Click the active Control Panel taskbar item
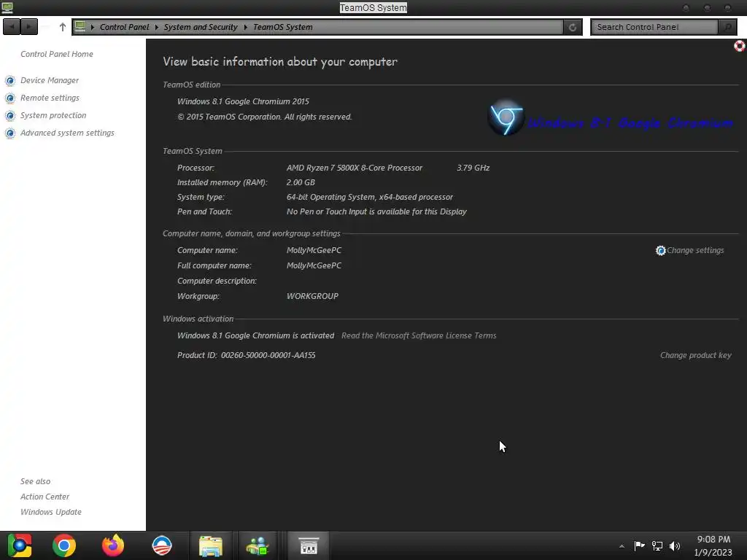The image size is (747, 560). (x=309, y=545)
